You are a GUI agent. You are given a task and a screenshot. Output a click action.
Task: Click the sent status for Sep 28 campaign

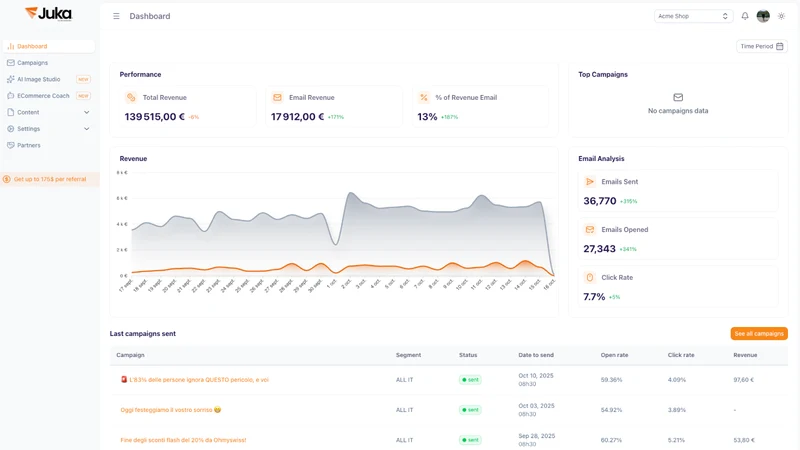pyautogui.click(x=470, y=440)
